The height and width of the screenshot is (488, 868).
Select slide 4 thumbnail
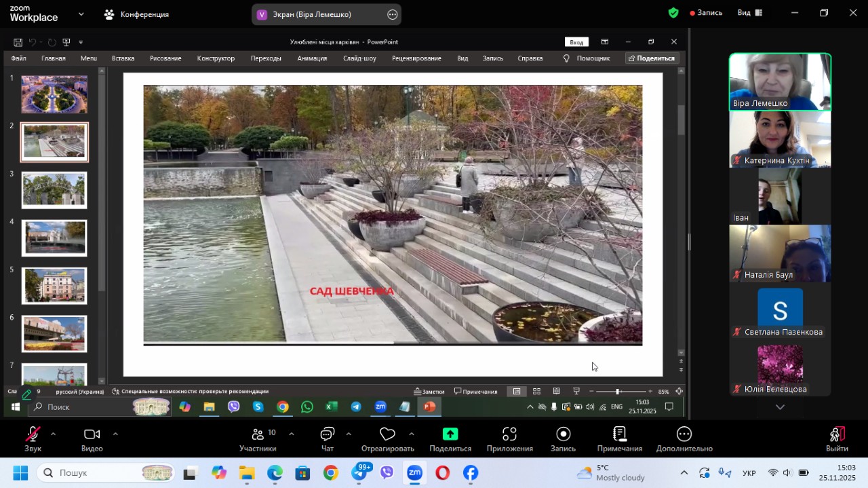pos(54,238)
